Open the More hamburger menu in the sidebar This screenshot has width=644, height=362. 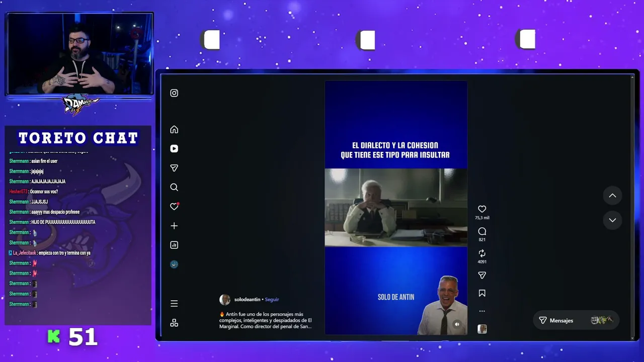click(x=174, y=304)
